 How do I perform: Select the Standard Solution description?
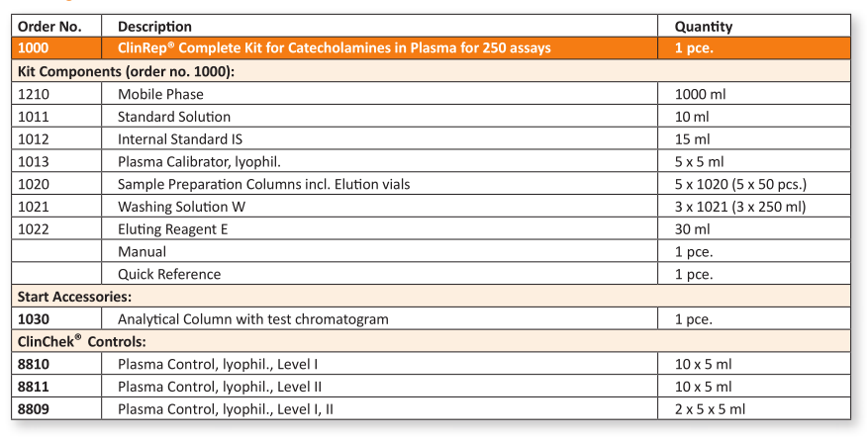click(x=174, y=117)
